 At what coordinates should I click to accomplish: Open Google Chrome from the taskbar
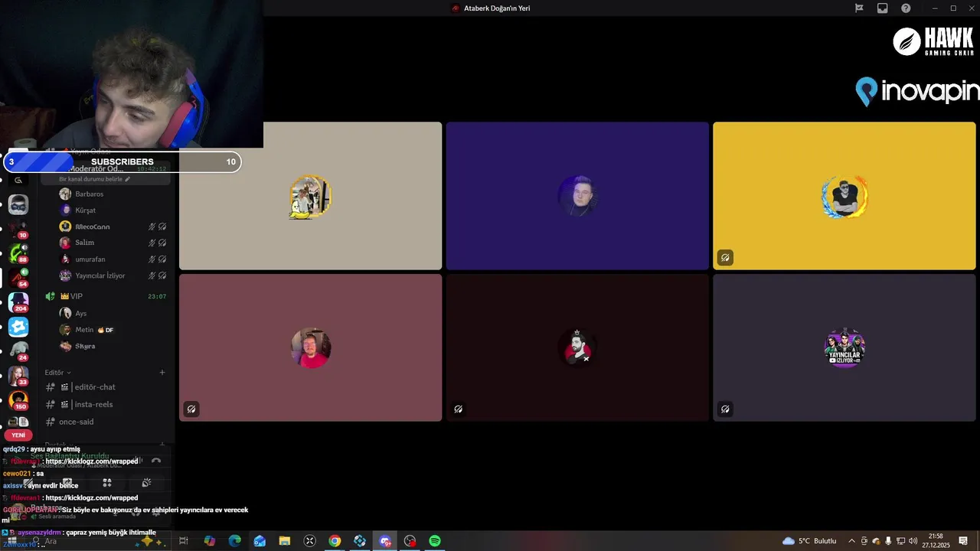(x=335, y=541)
